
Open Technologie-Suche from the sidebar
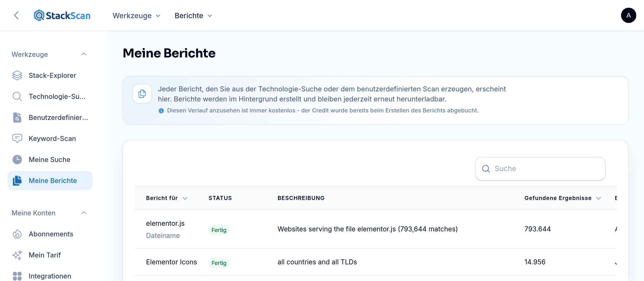[50, 96]
